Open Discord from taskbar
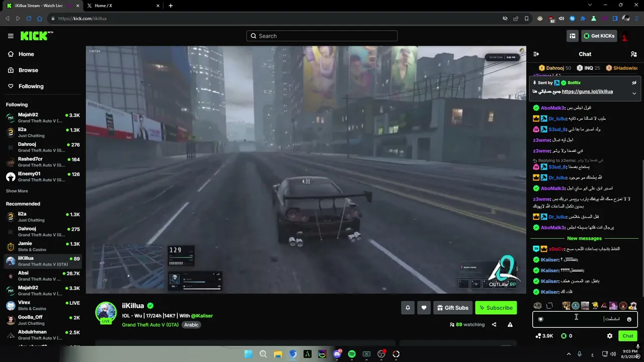This screenshot has width=644, height=362. (x=337, y=354)
